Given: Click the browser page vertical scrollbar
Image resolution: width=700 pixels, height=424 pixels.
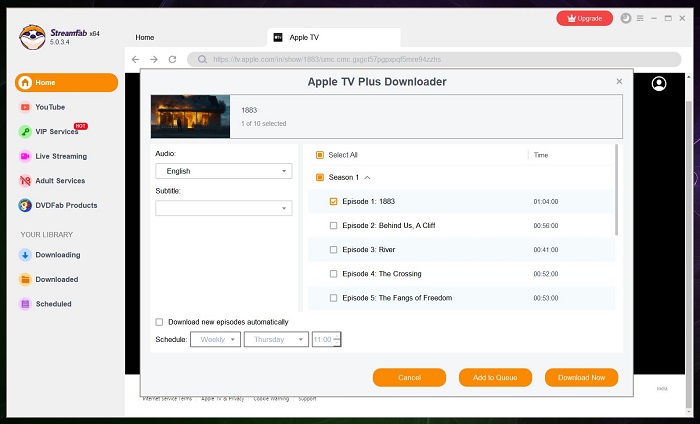Looking at the screenshot, I should tap(688, 254).
